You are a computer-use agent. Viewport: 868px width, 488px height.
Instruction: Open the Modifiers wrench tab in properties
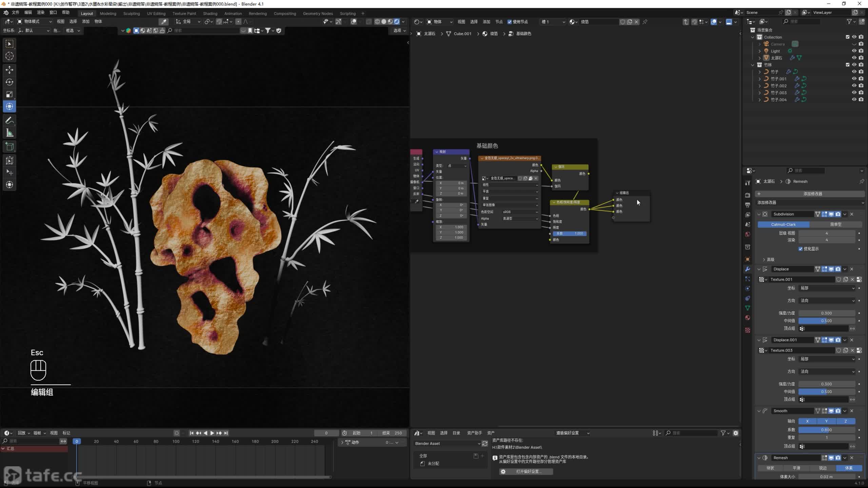pos(748,269)
